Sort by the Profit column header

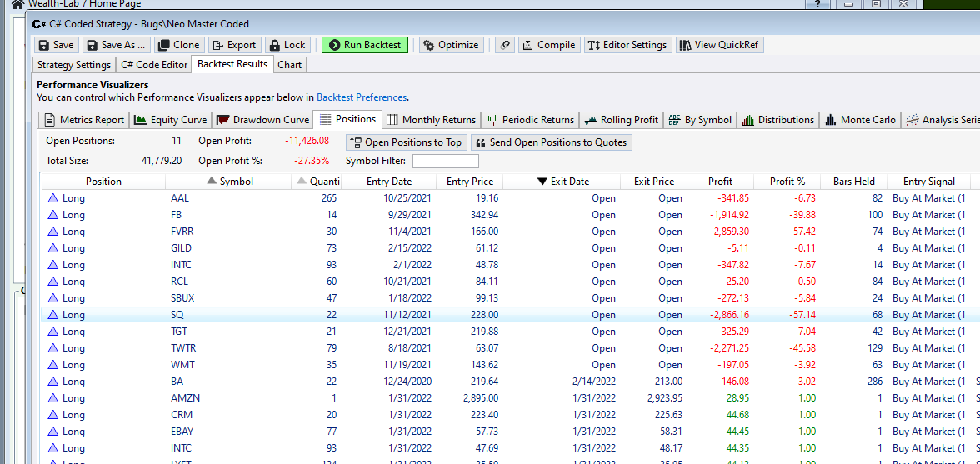[720, 182]
